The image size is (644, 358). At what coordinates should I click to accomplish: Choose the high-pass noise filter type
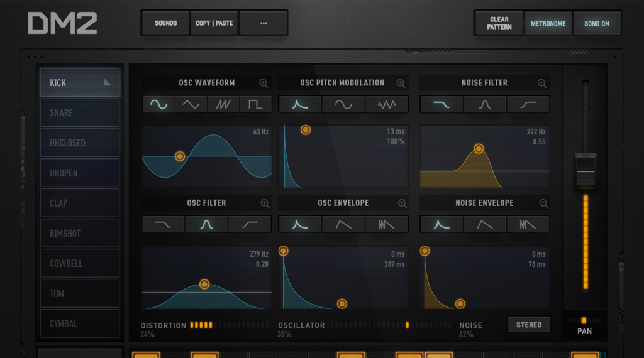(528, 104)
